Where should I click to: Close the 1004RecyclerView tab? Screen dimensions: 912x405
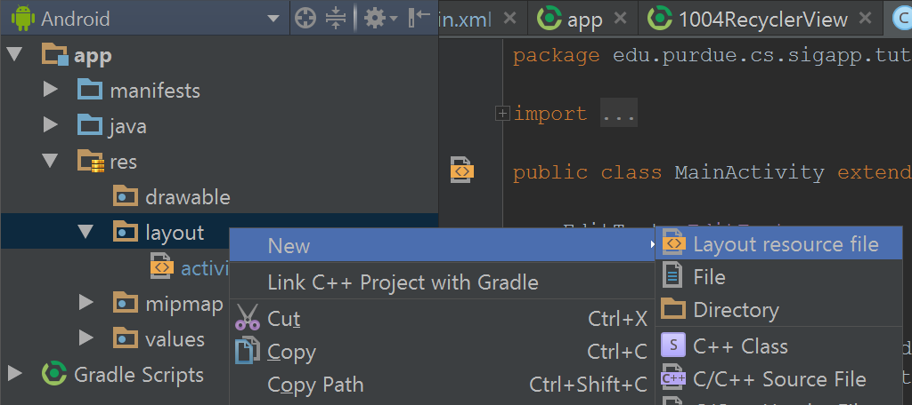pyautogui.click(x=865, y=19)
